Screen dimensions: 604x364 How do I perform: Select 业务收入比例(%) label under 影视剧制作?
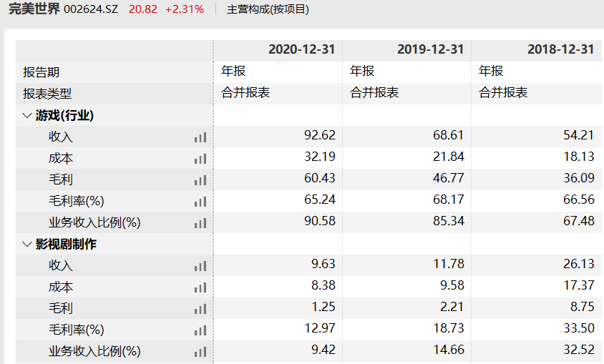pos(94,351)
